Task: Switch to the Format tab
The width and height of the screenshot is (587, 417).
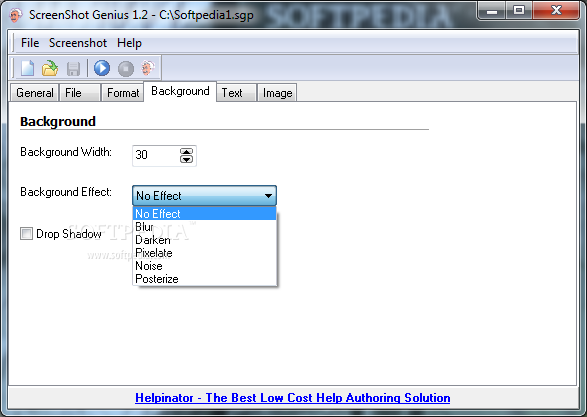Action: click(123, 92)
